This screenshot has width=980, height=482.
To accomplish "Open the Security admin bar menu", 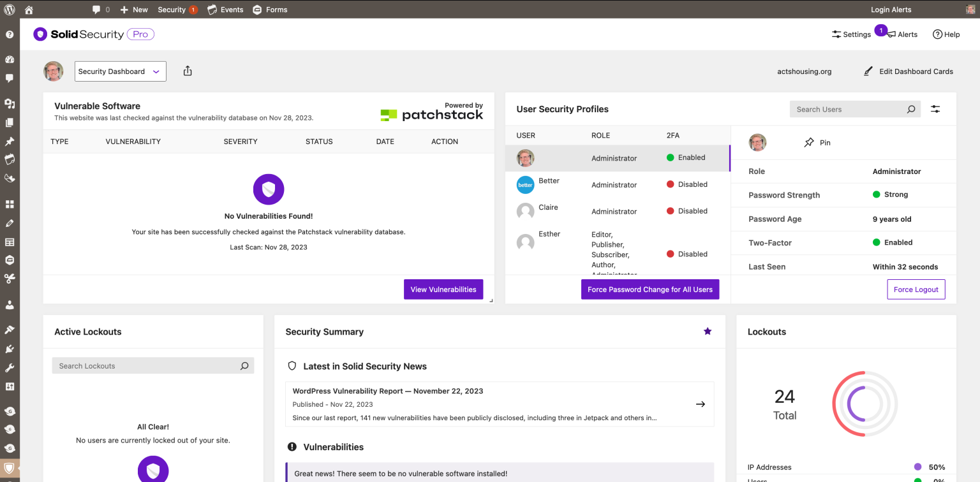I will (172, 9).
